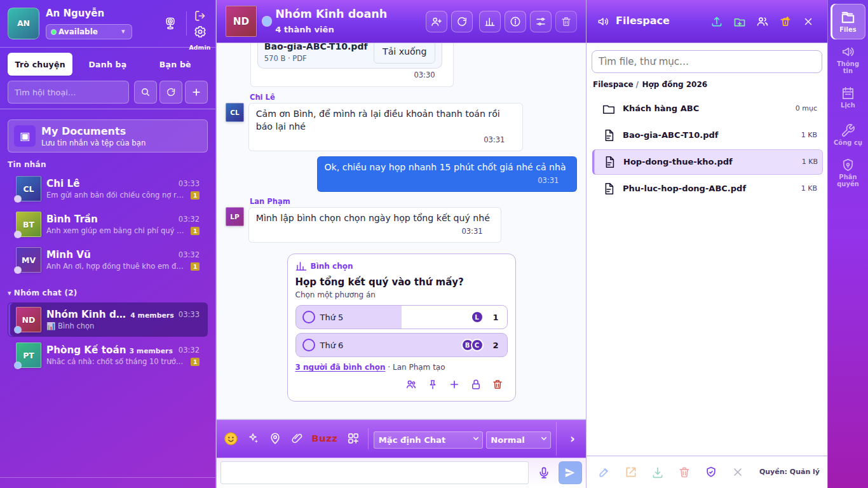Reload Nhóm Kinh doanh chat
The image size is (868, 488).
(x=462, y=22)
